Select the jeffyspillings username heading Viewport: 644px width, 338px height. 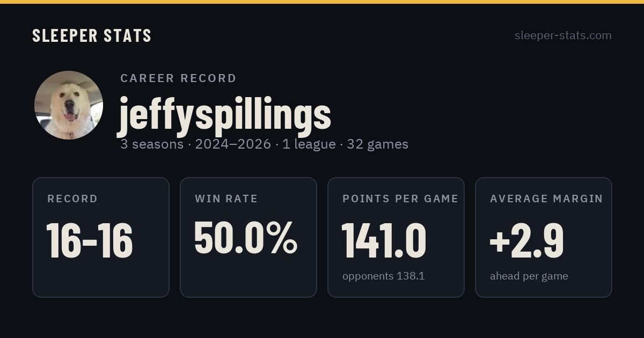click(224, 114)
